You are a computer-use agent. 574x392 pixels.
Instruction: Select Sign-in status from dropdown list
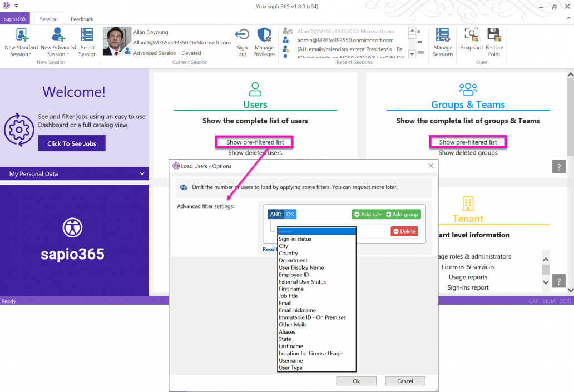(316, 239)
